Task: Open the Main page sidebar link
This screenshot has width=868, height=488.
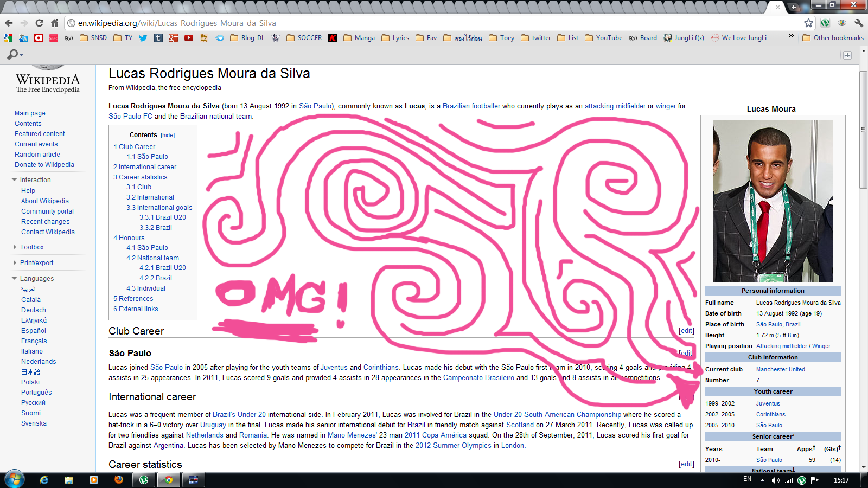Action: click(30, 113)
